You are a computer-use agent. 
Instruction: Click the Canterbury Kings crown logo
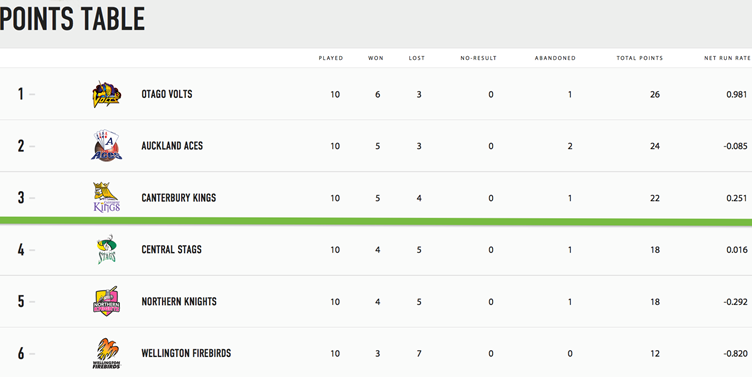[107, 197]
